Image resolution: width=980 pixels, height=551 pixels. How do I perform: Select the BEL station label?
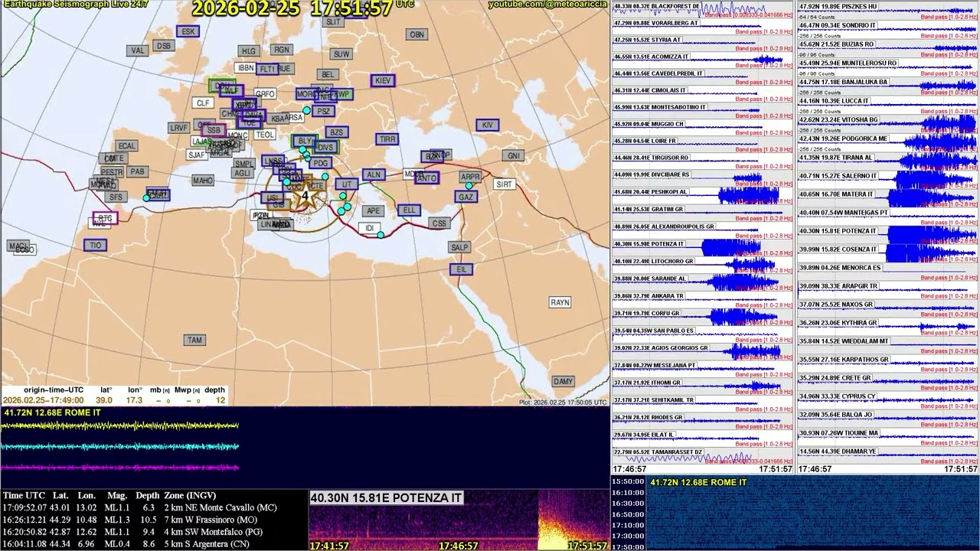click(328, 74)
